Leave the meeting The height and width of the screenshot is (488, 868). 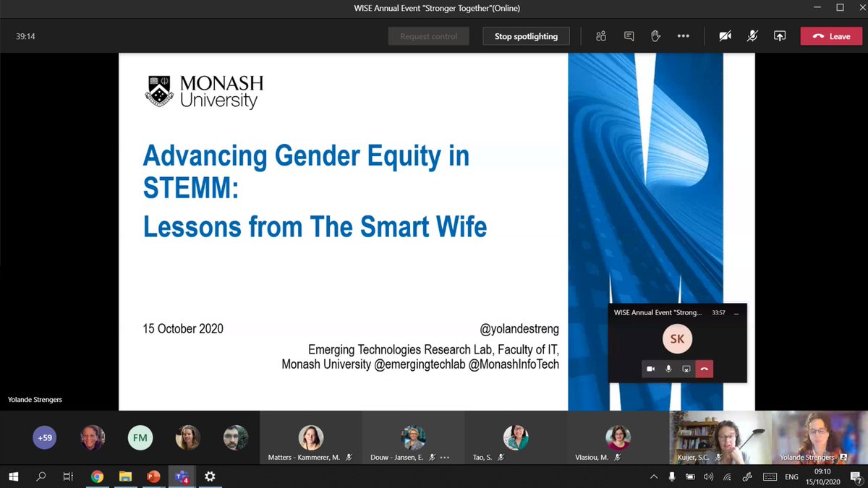click(831, 36)
